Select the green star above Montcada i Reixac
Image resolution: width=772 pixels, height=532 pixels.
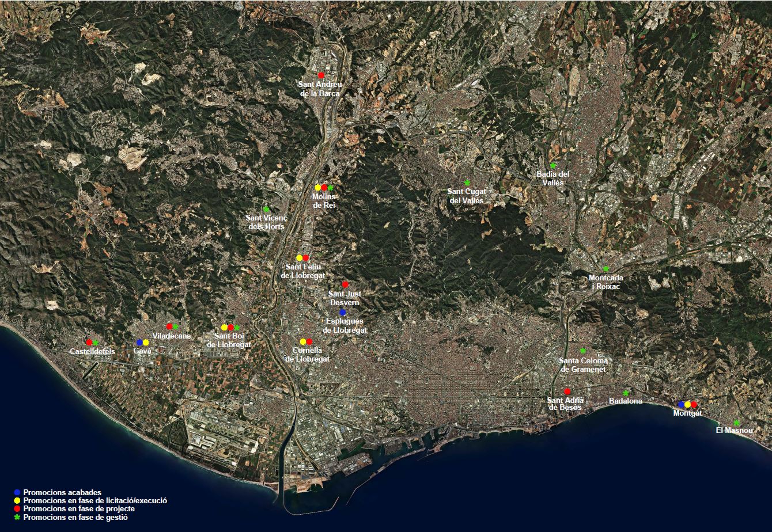coord(606,269)
